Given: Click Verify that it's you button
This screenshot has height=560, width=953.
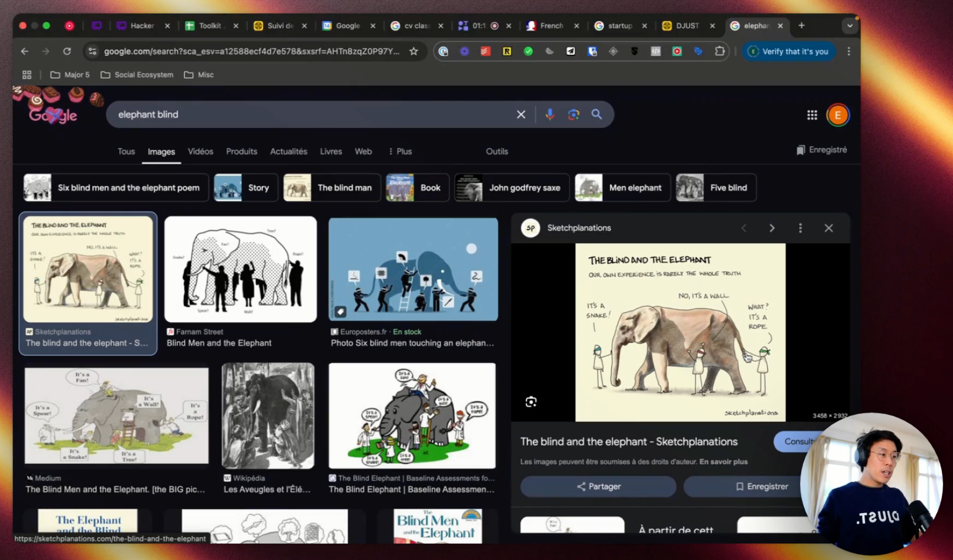Looking at the screenshot, I should 789,51.
